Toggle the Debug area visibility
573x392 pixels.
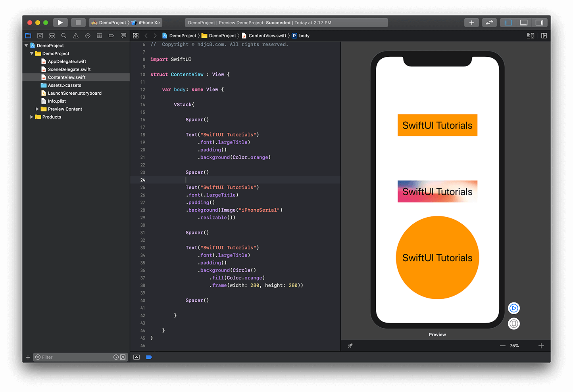click(x=524, y=23)
